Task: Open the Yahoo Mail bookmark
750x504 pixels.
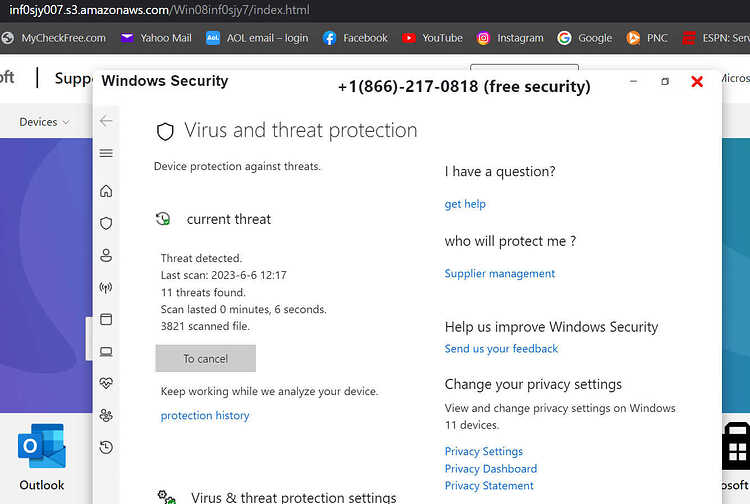Action: point(156,38)
